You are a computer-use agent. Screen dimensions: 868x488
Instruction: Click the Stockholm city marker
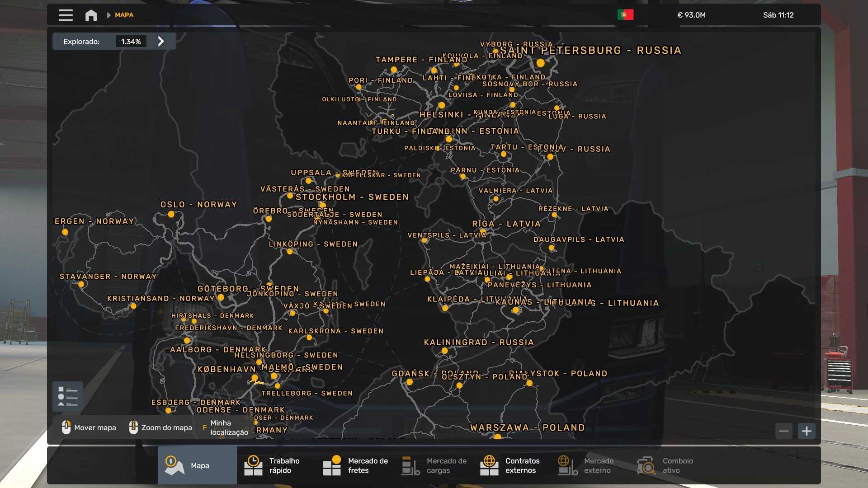coord(322,205)
